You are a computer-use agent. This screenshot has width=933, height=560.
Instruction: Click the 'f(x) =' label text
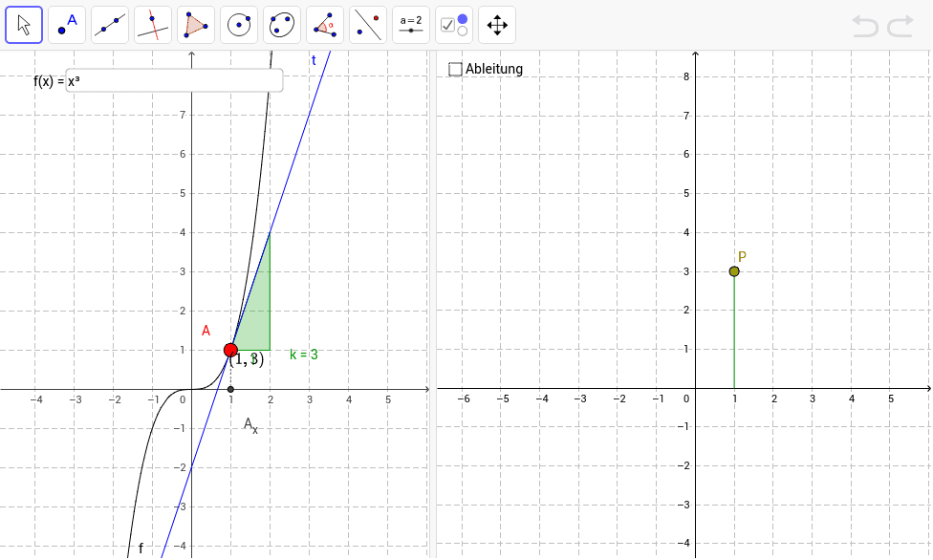click(x=48, y=81)
